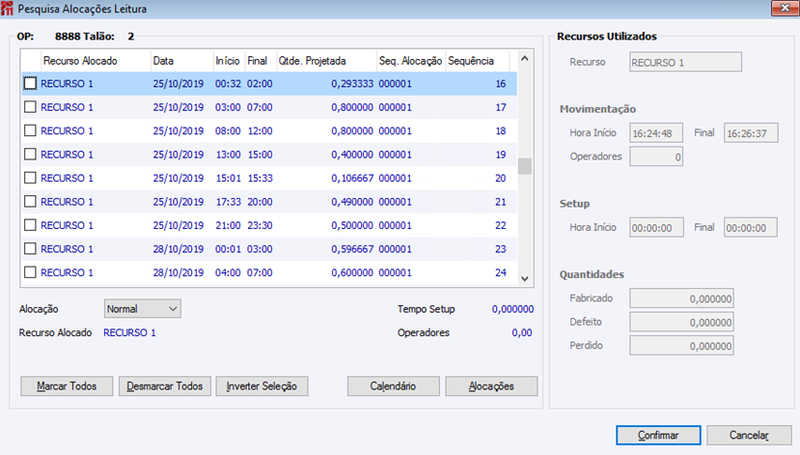Open the Alocação dropdown set to Normal
800x455 pixels.
coord(142,309)
